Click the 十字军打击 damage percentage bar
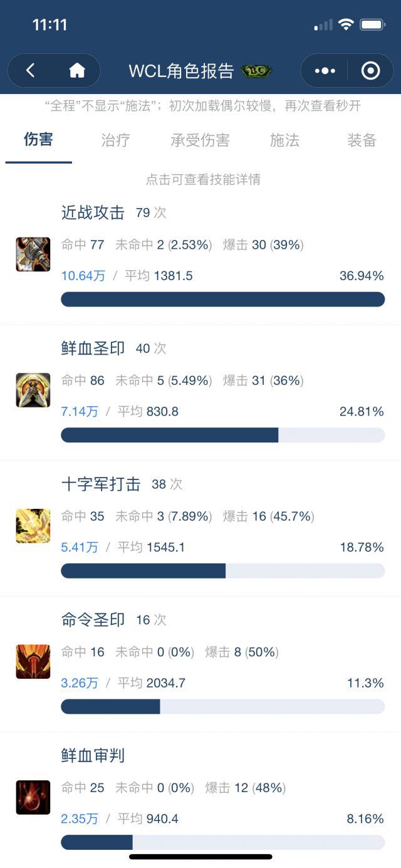This screenshot has height=868, width=401. 222,571
